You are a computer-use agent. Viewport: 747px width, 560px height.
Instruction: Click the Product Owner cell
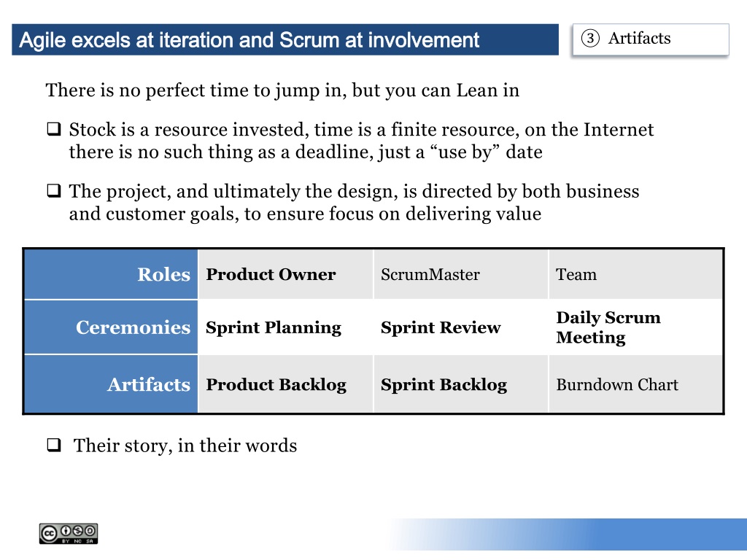point(285,274)
